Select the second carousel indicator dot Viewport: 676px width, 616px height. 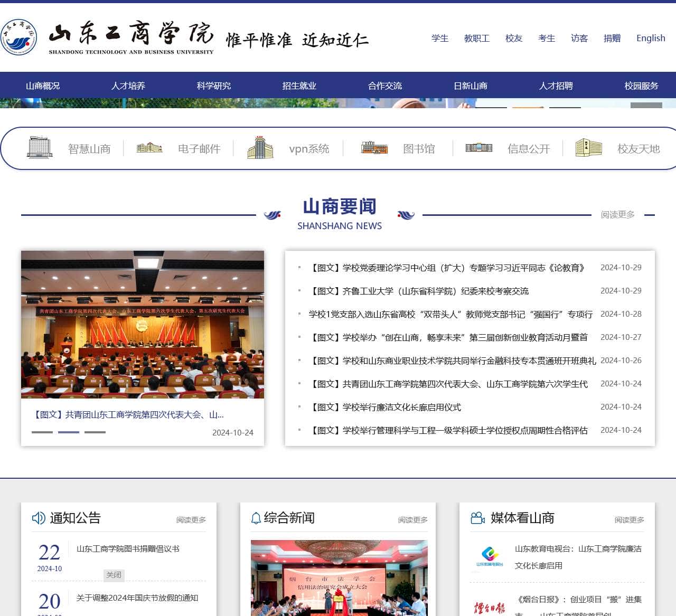pos(68,432)
